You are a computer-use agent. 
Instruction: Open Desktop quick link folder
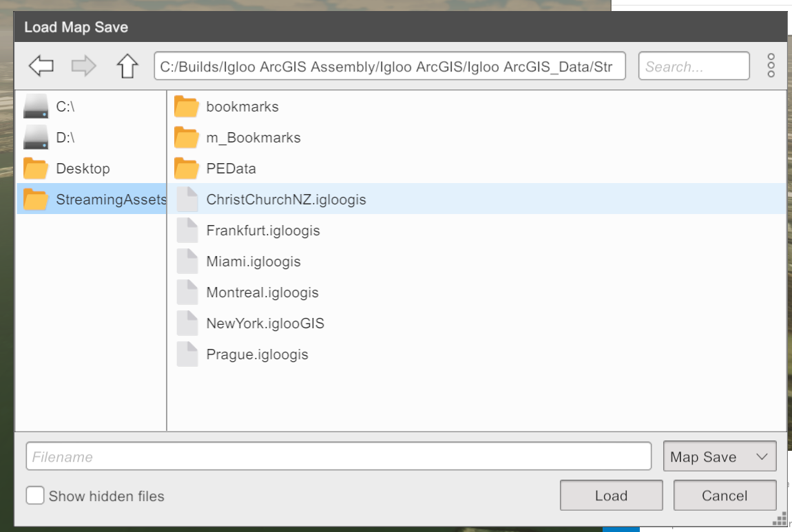pos(83,169)
